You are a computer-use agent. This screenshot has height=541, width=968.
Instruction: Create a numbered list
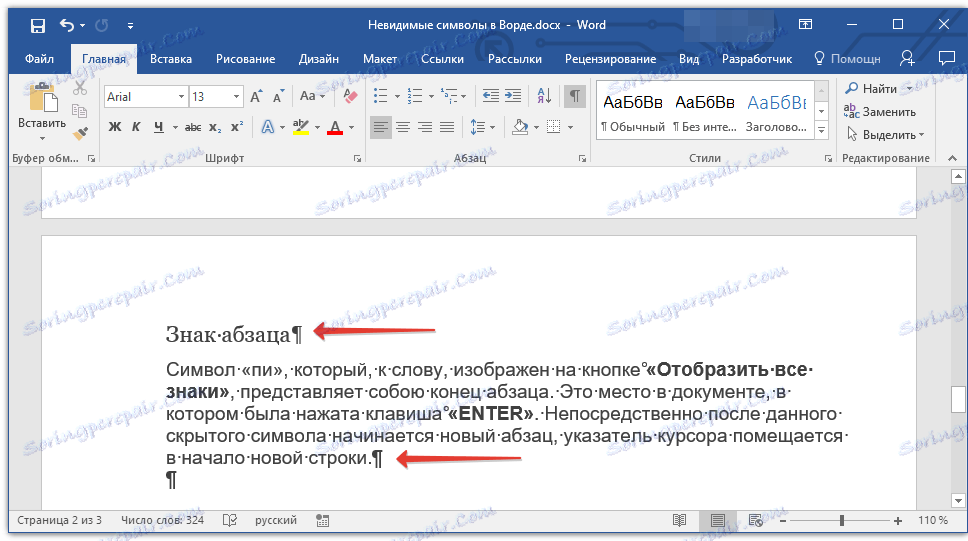pyautogui.click(x=415, y=96)
